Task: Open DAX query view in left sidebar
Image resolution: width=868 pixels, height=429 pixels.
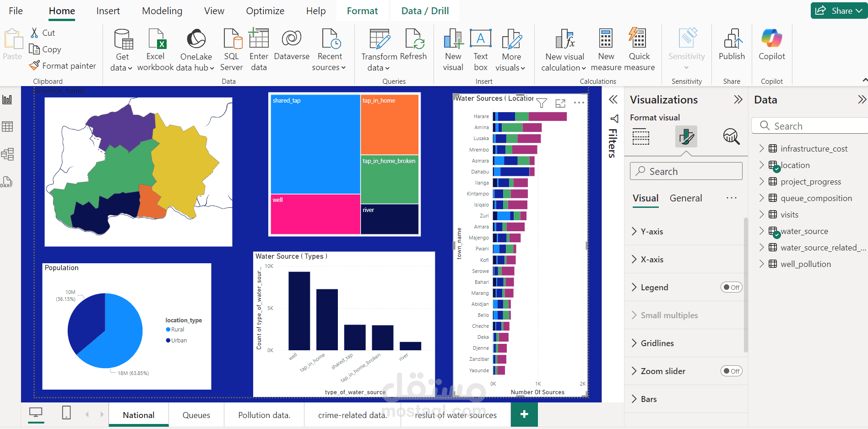Action: point(7,182)
